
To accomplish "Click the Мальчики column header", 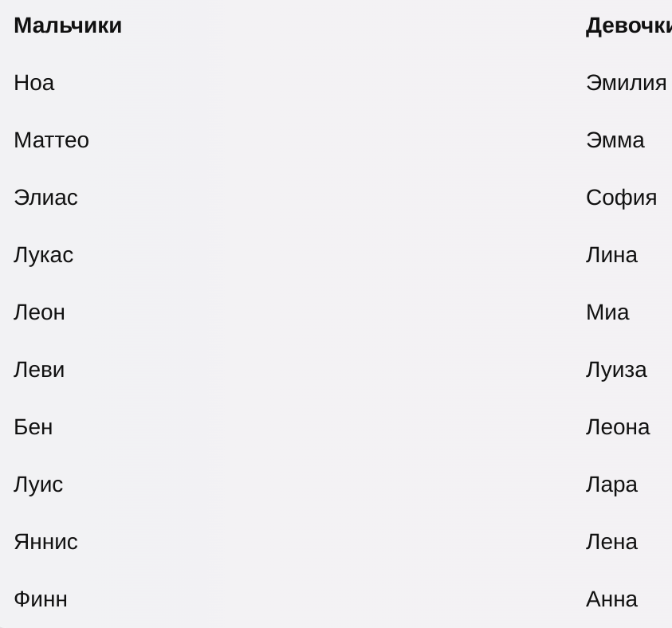I will (x=68, y=26).
